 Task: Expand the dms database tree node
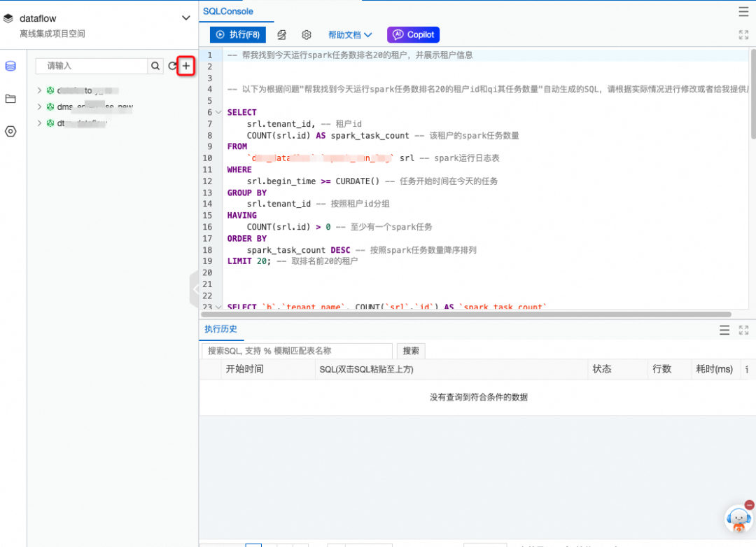pyautogui.click(x=39, y=106)
